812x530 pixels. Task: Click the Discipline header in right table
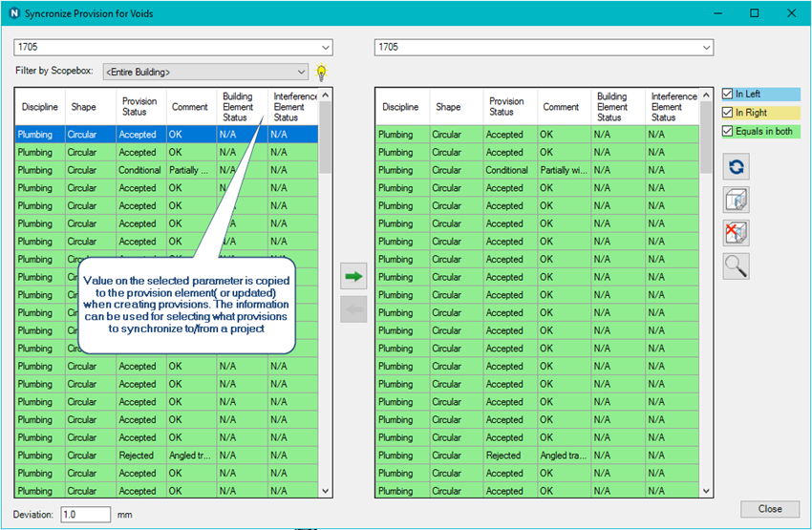[400, 107]
